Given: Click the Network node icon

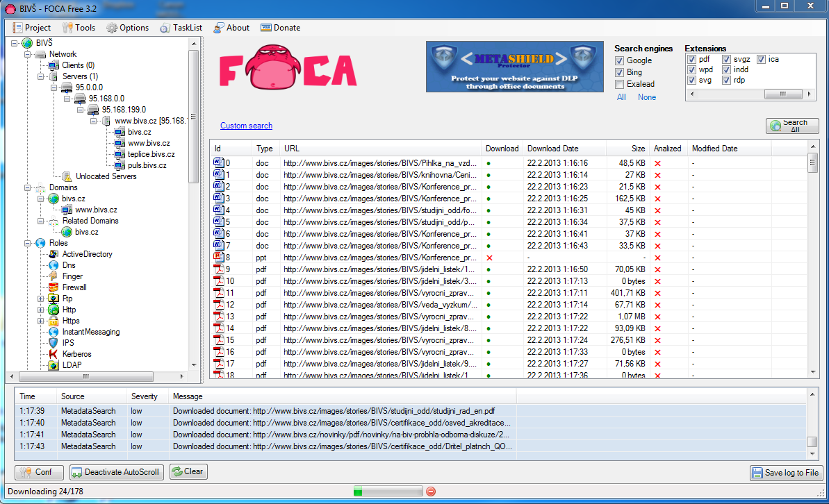Looking at the screenshot, I should pyautogui.click(x=40, y=54).
